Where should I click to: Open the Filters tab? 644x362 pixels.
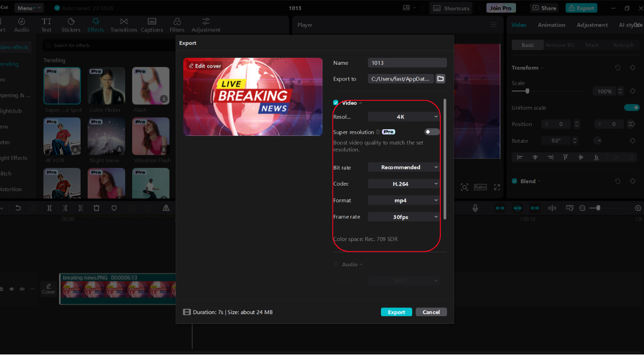pyautogui.click(x=177, y=25)
